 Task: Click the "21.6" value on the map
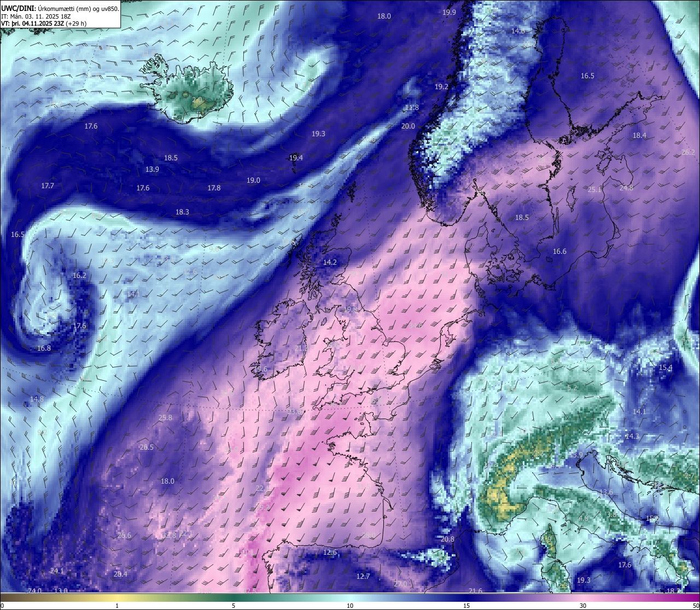tap(476, 591)
